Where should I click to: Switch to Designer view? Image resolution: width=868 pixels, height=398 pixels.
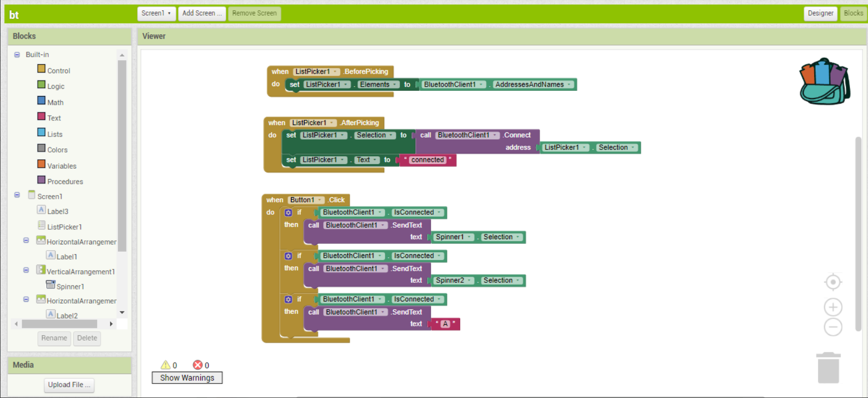point(820,13)
